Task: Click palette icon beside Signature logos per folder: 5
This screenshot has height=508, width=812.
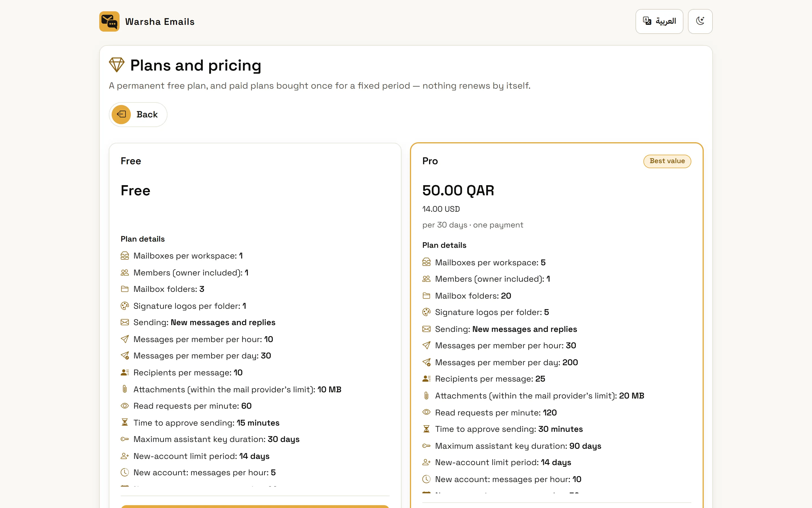Action: (426, 312)
